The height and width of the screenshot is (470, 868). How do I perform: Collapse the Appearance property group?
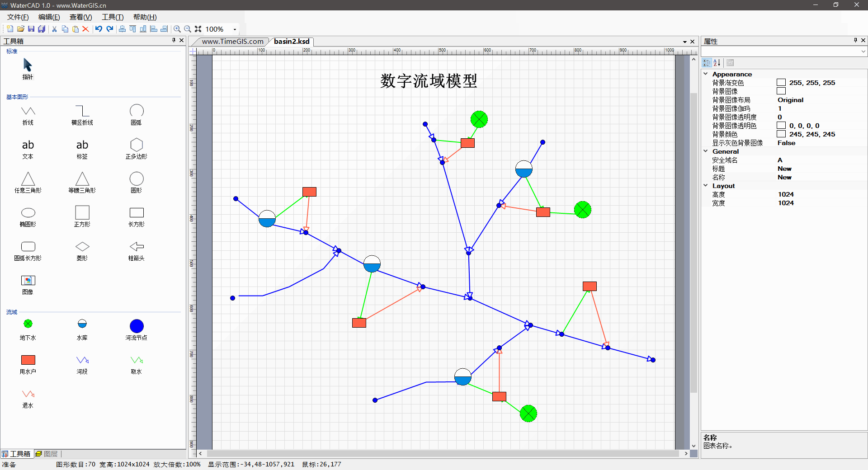[x=706, y=74]
